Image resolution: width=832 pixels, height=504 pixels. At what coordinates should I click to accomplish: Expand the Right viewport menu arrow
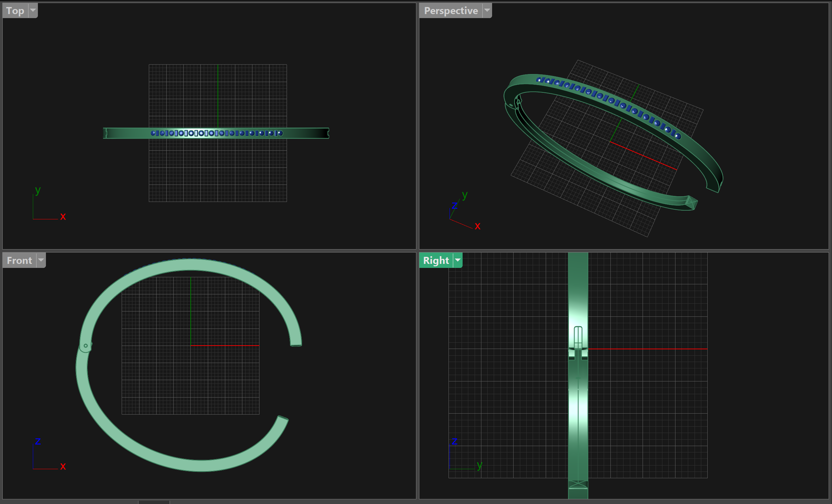pos(458,260)
